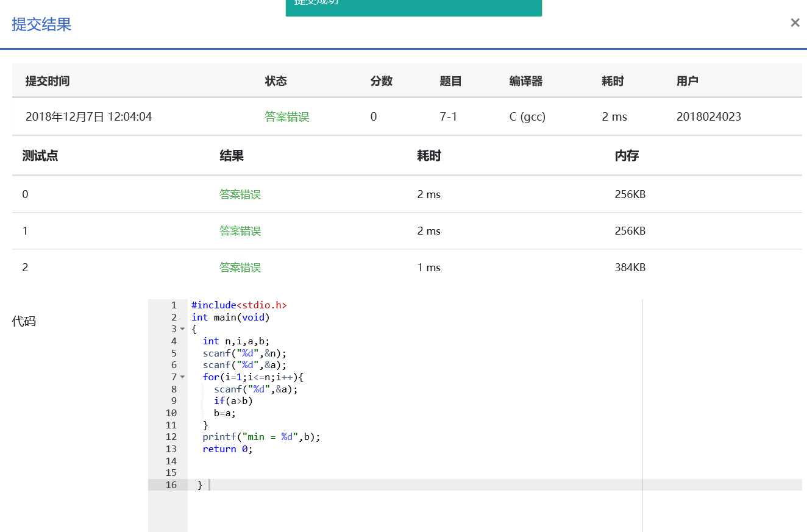
Task: Click the C (gcc) compiler cell
Action: tap(527, 116)
